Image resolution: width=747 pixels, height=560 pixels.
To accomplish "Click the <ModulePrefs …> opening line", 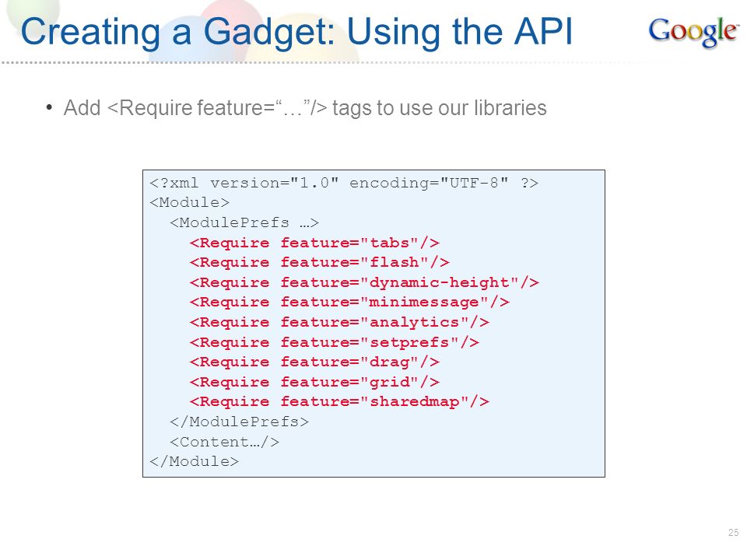I will click(x=244, y=223).
